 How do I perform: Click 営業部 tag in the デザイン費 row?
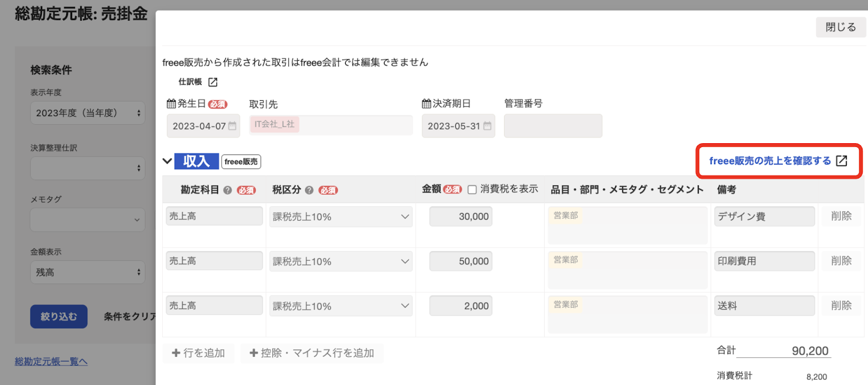566,215
